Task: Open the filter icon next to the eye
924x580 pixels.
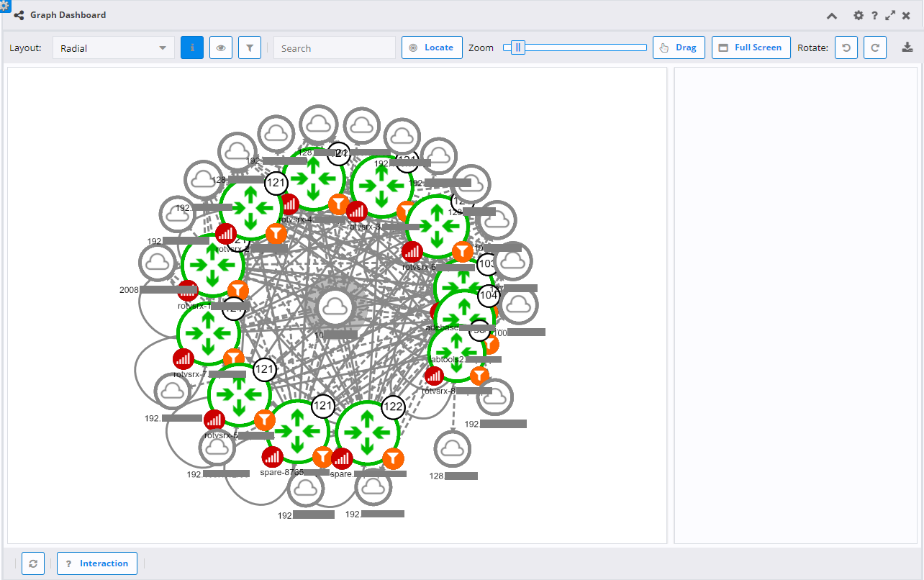Action: (x=250, y=47)
